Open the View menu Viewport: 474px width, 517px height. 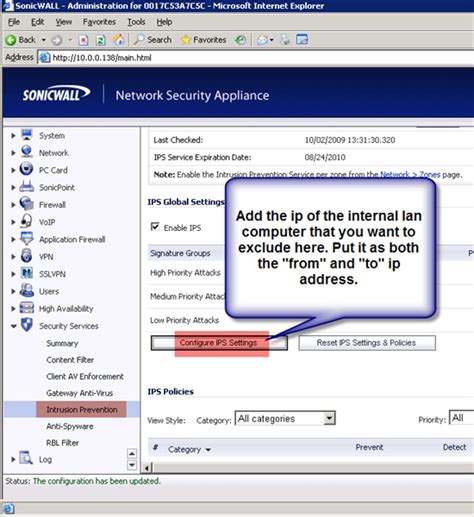click(63, 22)
